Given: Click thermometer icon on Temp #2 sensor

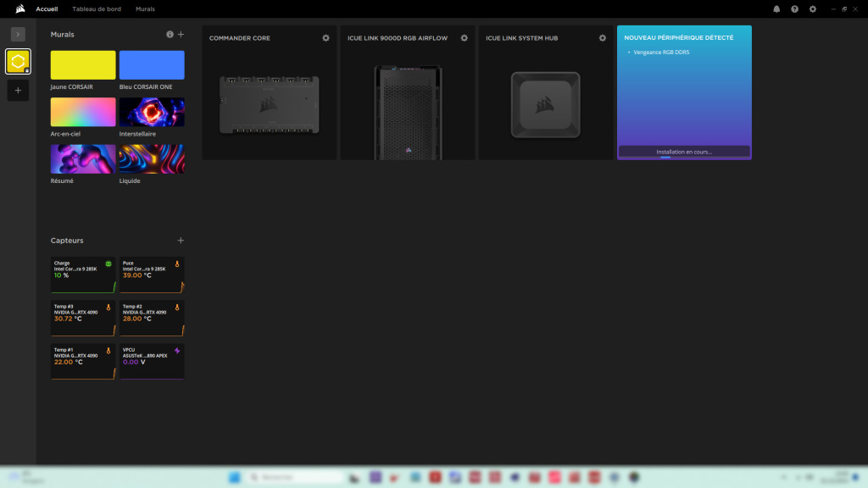Looking at the screenshot, I should 177,308.
